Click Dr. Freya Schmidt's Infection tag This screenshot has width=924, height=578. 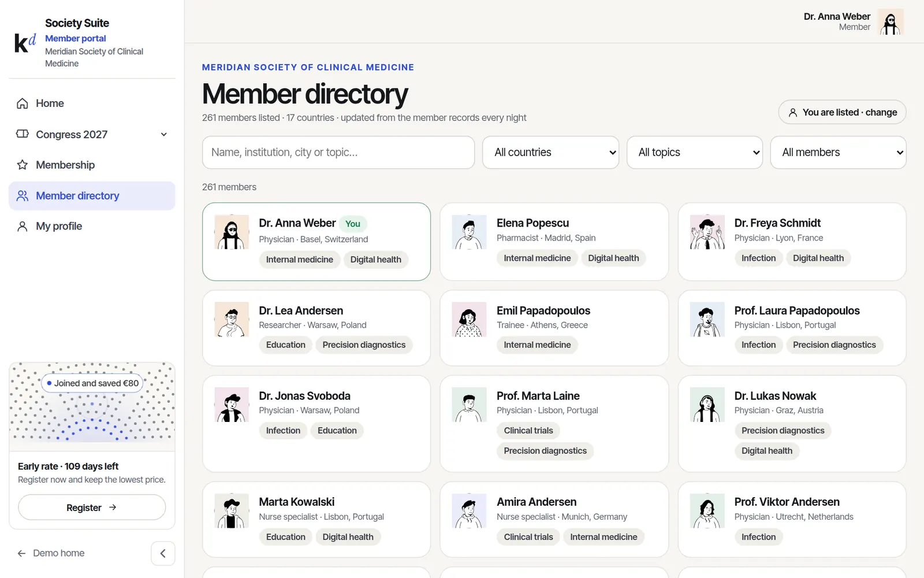pos(759,258)
